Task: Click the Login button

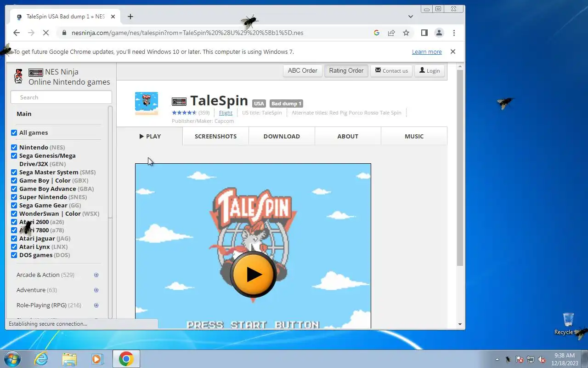Action: (x=430, y=70)
